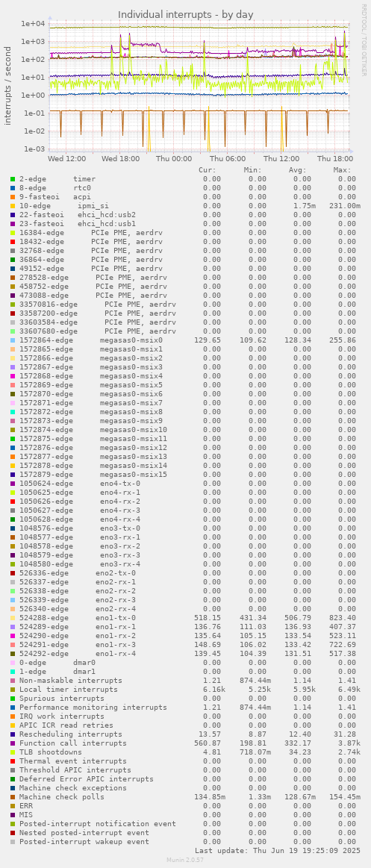Click the TLB shootdowns legend swatch

point(13,752)
